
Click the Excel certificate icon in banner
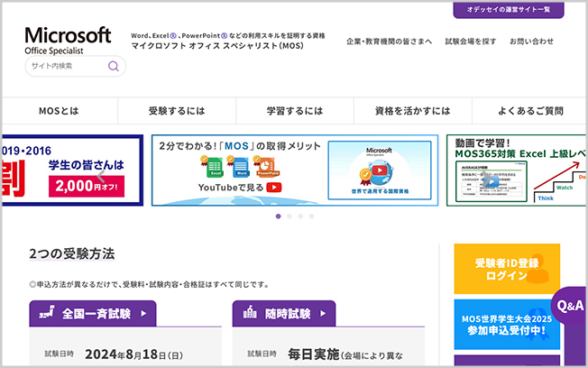[x=214, y=166]
